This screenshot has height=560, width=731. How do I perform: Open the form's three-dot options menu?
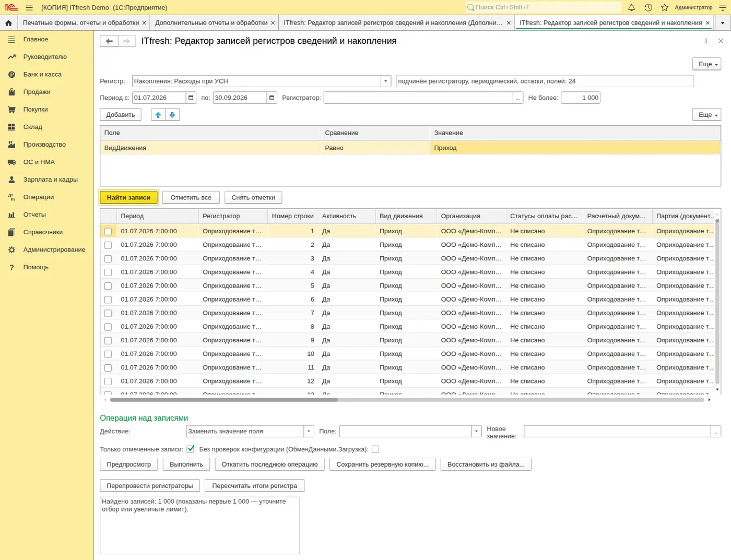706,41
